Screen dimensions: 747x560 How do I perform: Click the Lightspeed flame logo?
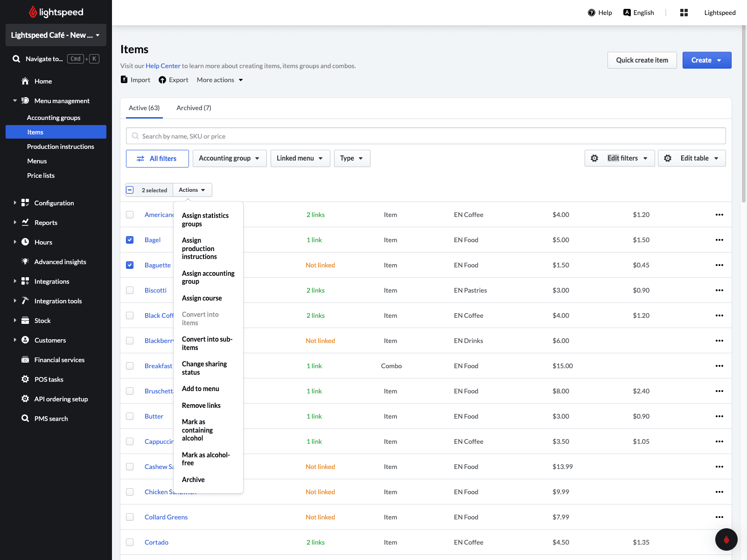point(33,12)
